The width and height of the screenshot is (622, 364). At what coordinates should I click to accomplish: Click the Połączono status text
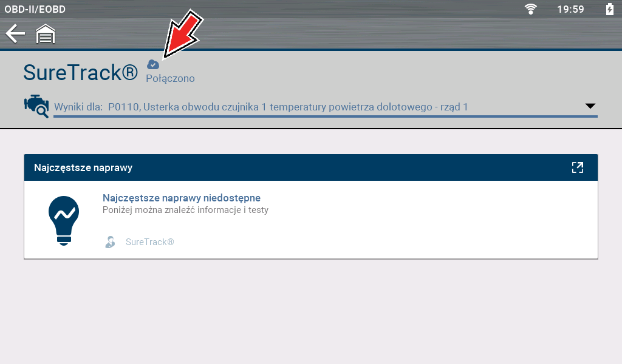click(x=170, y=79)
